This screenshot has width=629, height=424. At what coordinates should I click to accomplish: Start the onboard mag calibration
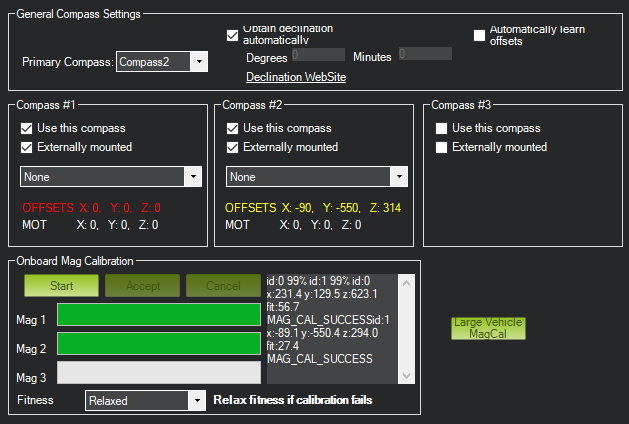point(61,286)
